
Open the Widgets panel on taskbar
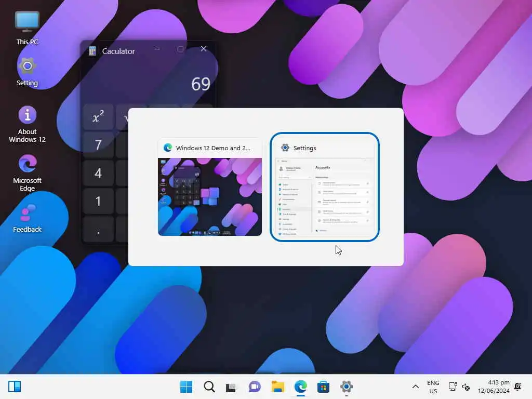click(15, 387)
